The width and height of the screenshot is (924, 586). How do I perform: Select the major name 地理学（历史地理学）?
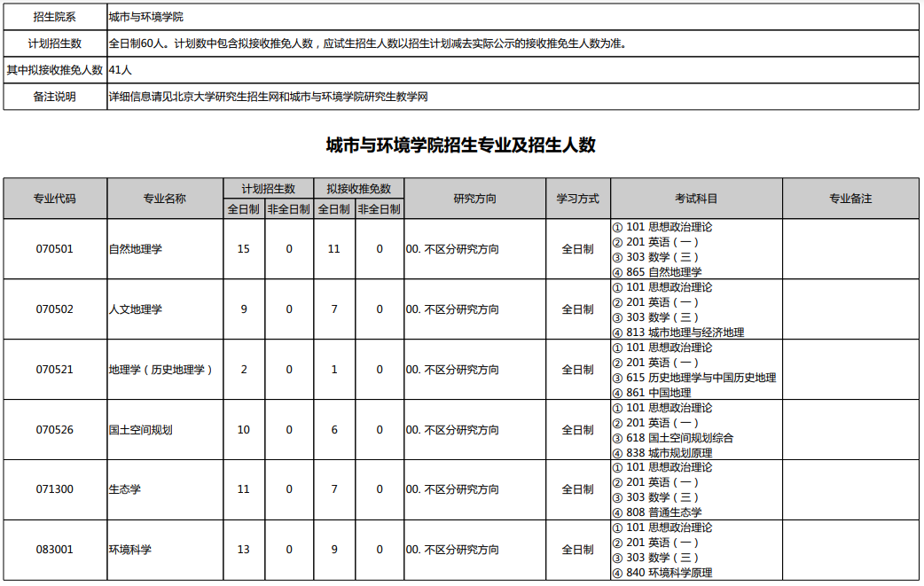point(161,370)
